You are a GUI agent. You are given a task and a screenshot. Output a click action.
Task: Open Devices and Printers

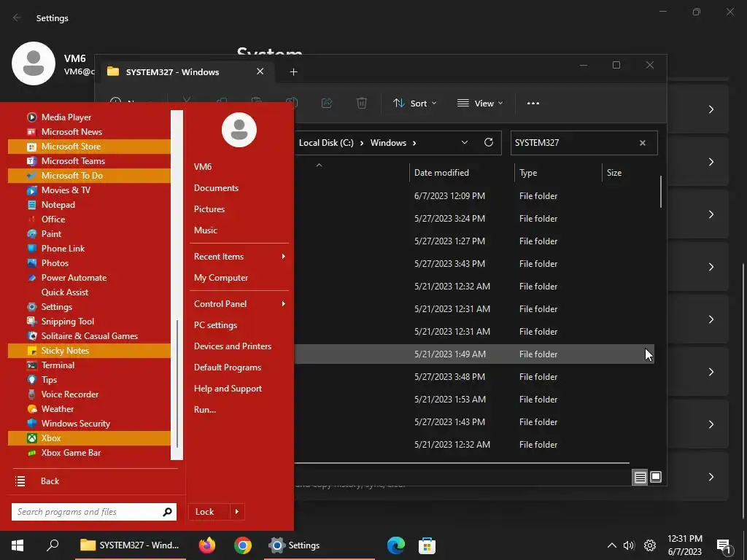(x=233, y=346)
